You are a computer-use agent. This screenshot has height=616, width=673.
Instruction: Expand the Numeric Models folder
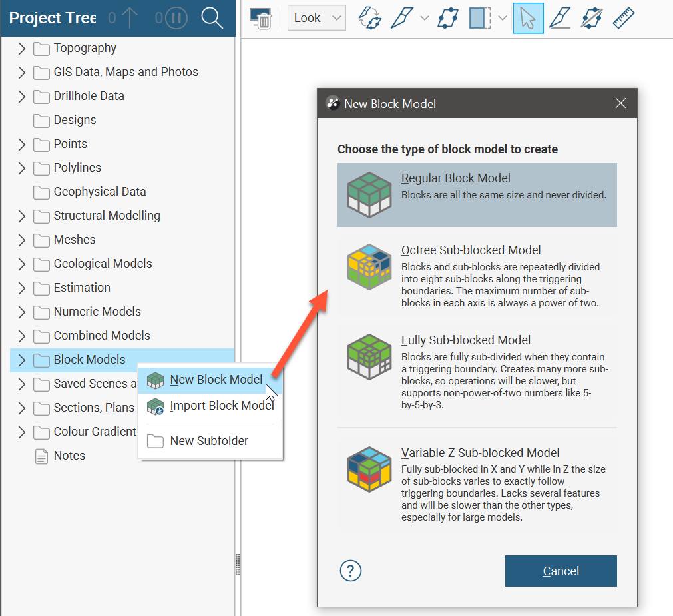22,312
